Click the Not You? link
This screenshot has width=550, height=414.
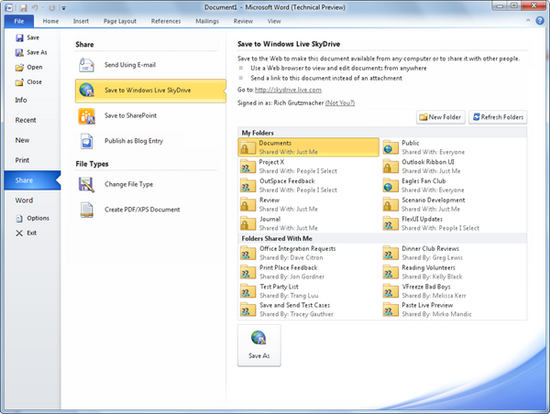pos(340,103)
